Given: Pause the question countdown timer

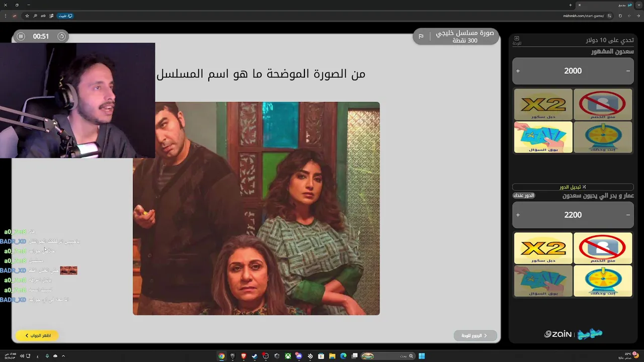Looking at the screenshot, I should 21,36.
